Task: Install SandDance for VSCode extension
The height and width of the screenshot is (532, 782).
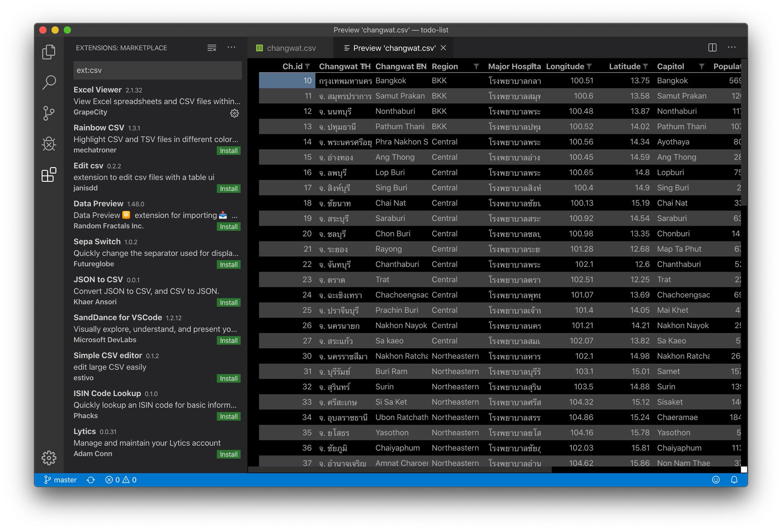Action: pyautogui.click(x=229, y=340)
